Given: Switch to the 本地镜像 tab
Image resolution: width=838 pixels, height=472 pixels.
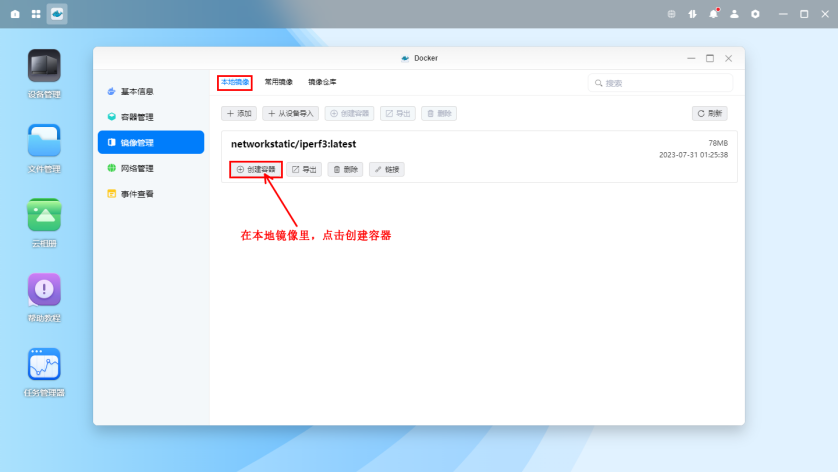Looking at the screenshot, I should (x=235, y=82).
